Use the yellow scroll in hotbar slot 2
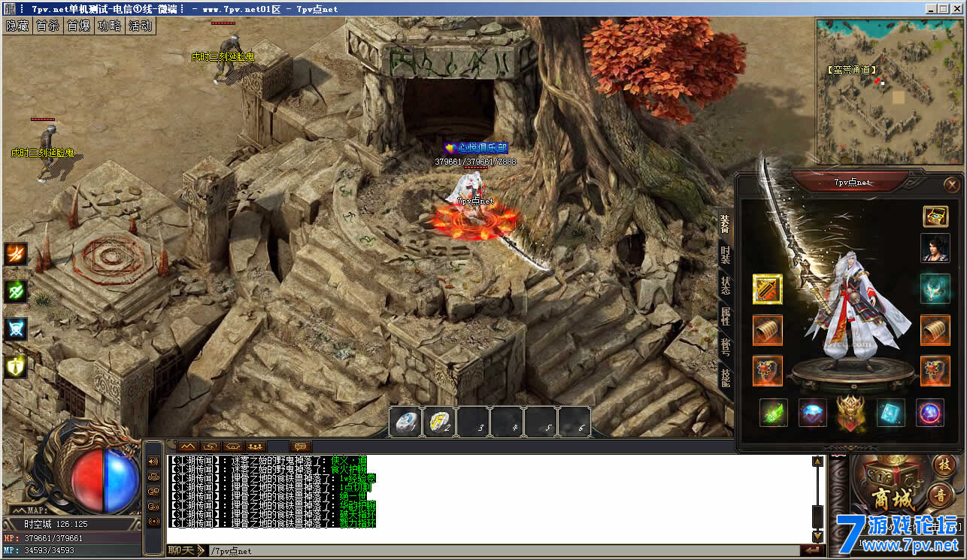967x560 pixels. click(439, 422)
